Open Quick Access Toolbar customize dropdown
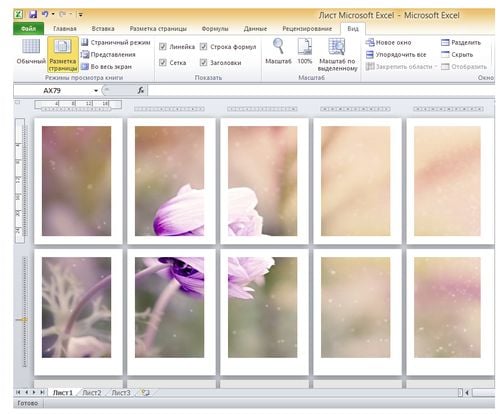500x414 pixels. 81,15
